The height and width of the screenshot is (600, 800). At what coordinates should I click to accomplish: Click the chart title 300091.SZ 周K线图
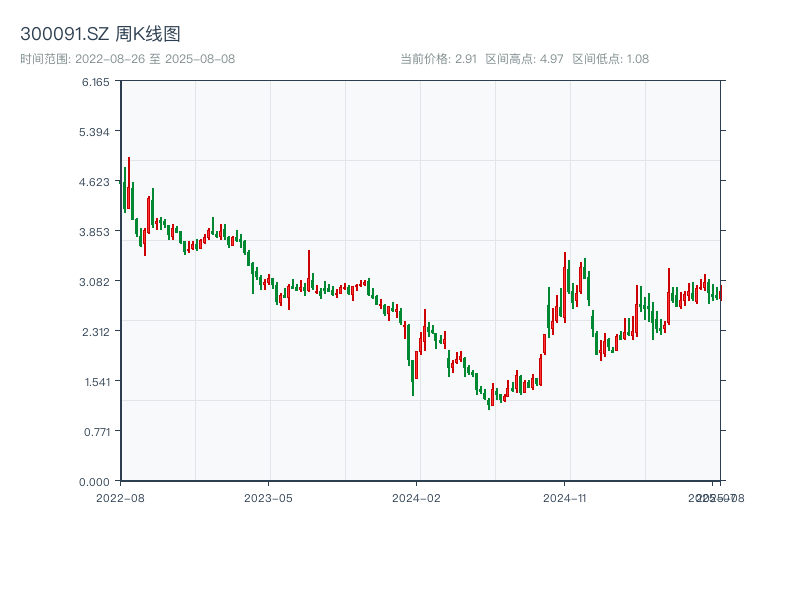point(100,35)
